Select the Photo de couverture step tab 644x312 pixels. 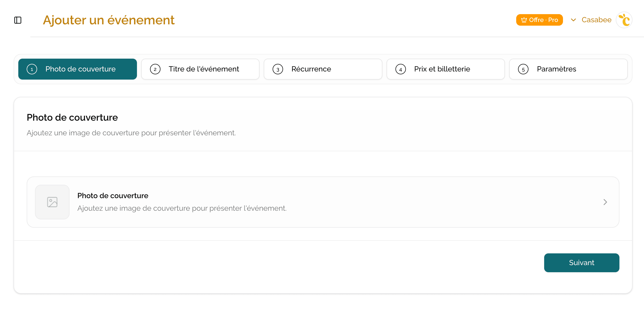click(78, 69)
